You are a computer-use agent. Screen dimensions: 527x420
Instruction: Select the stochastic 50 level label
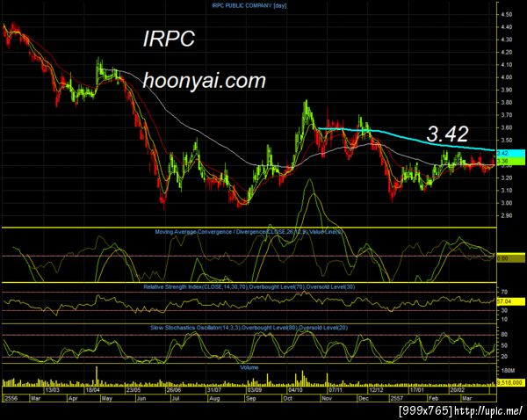pos(504,345)
